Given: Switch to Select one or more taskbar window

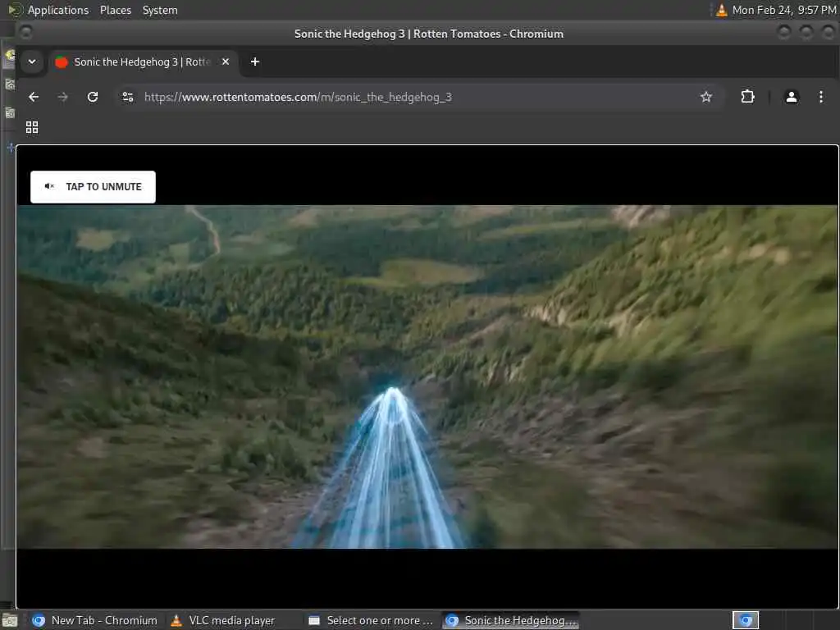Looking at the screenshot, I should (371, 620).
